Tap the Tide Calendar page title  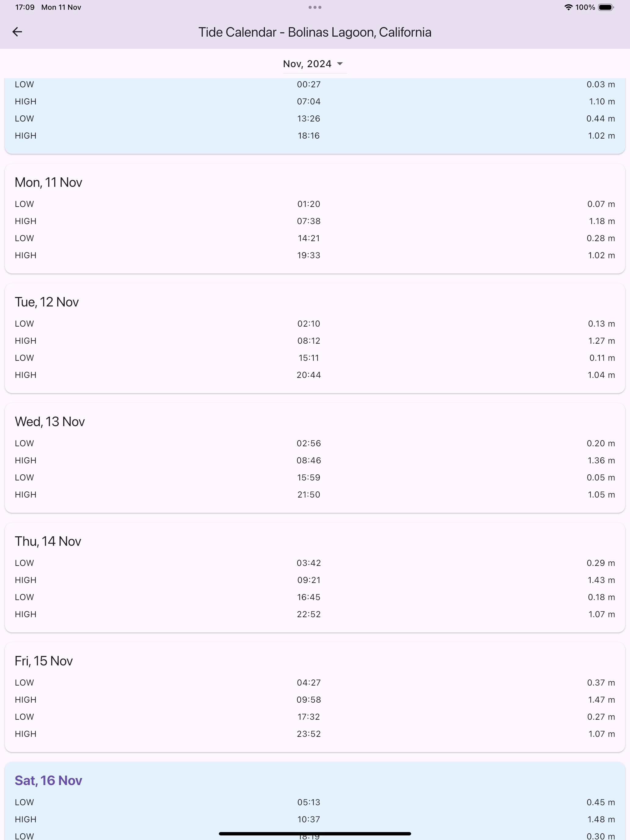(315, 32)
